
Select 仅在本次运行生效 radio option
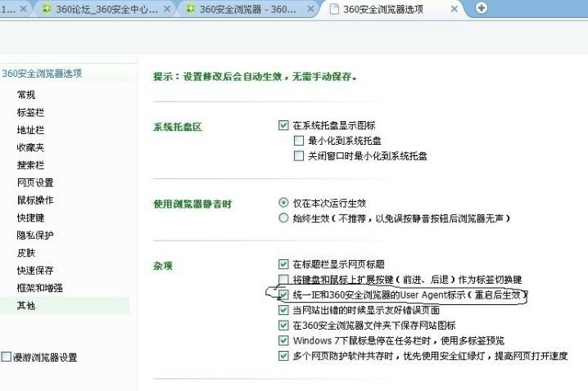tap(283, 203)
